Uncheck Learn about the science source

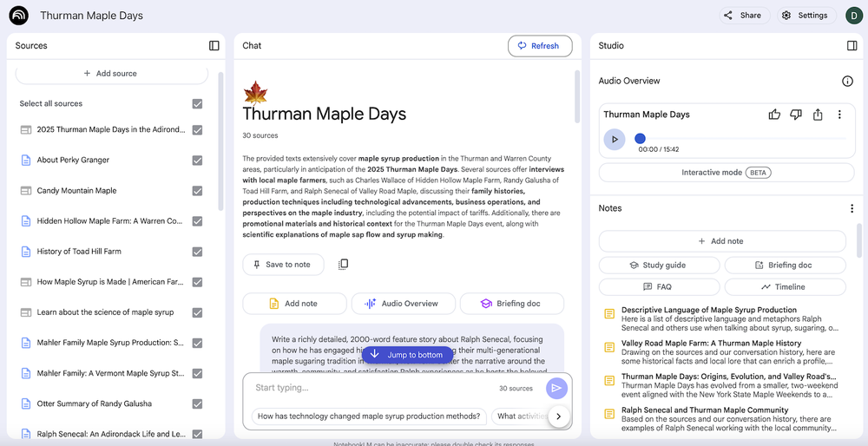click(x=197, y=312)
